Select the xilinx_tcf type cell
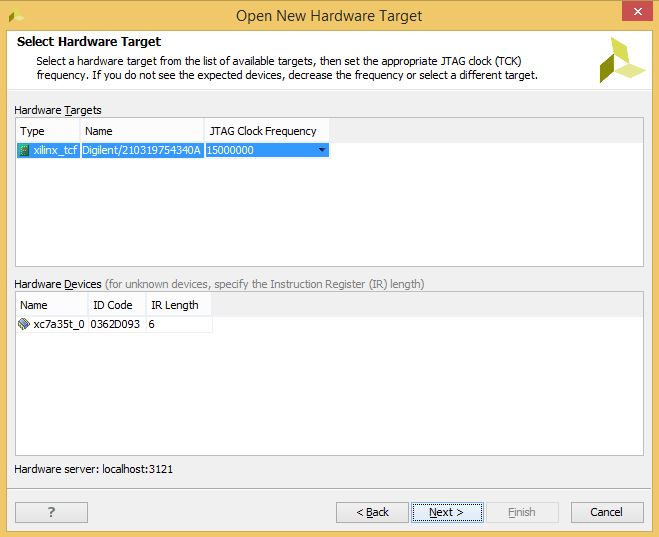659x537 pixels. pyautogui.click(x=48, y=150)
